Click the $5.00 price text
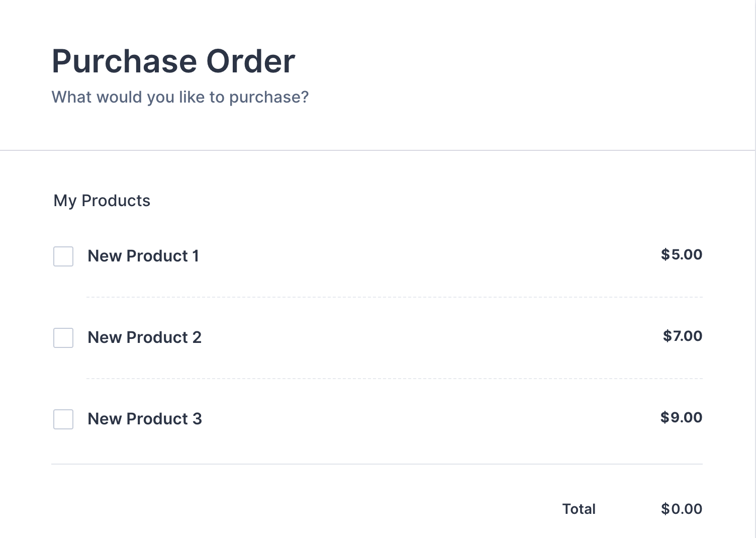Viewport: 756px width, 538px height. [682, 255]
